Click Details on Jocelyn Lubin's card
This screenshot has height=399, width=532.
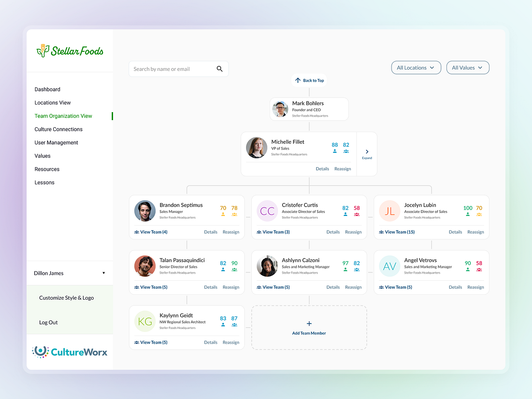click(455, 231)
